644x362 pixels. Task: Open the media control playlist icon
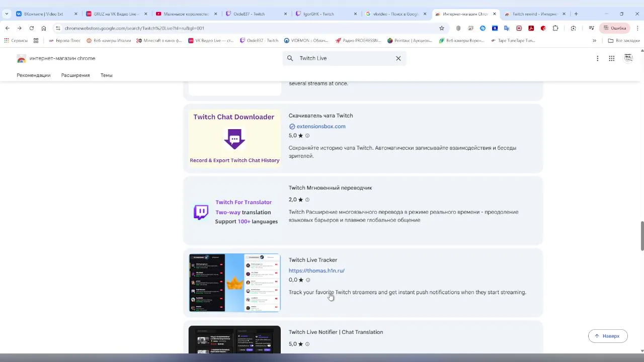[591, 28]
